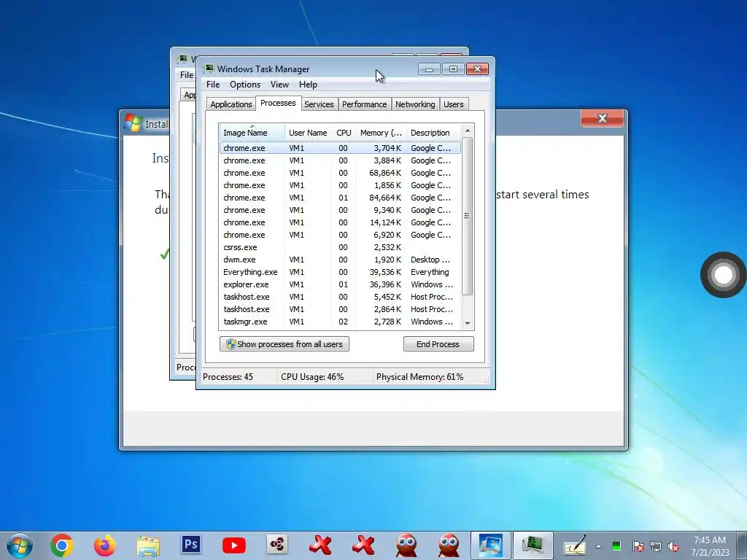Open the clock showing 7:45 AM
Screen dimensions: 747x560
pos(710,545)
